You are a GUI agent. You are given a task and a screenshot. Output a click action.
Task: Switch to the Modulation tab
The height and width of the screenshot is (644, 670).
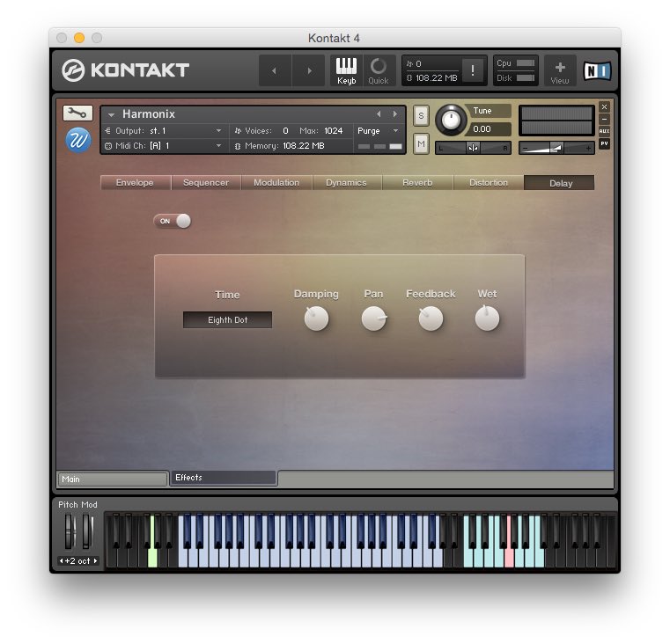tap(276, 182)
